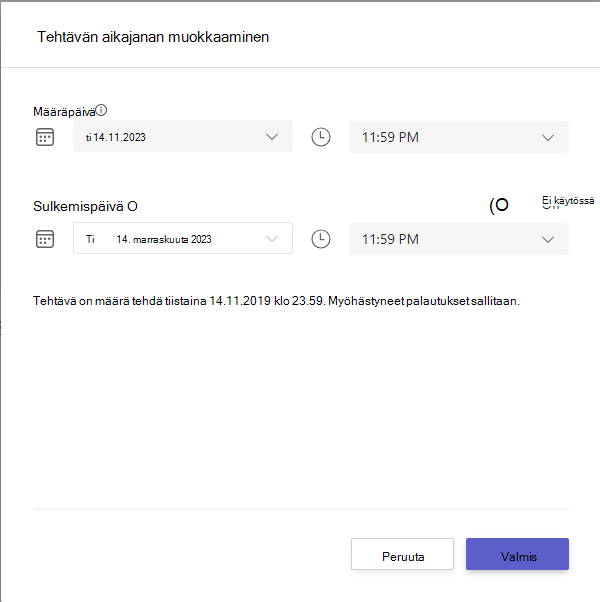Open the due time dropdown showing 11:59 PM
600x602 pixels.
coord(459,137)
